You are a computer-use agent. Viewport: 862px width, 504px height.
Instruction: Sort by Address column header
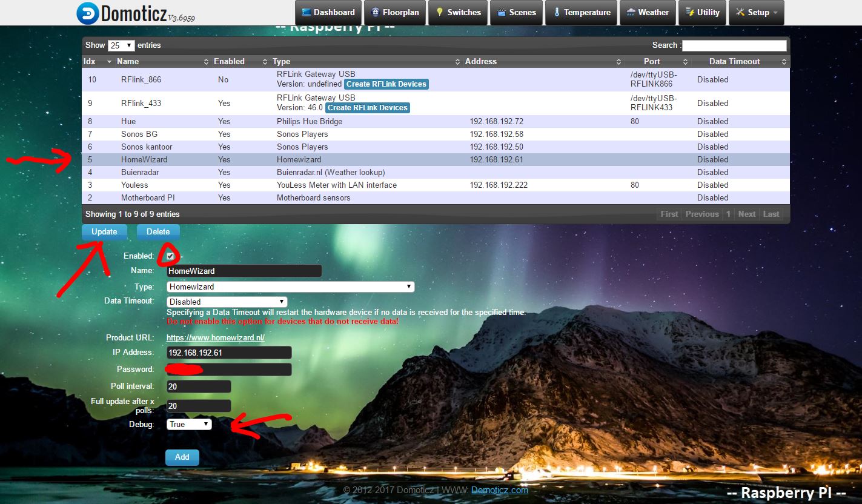click(x=543, y=62)
